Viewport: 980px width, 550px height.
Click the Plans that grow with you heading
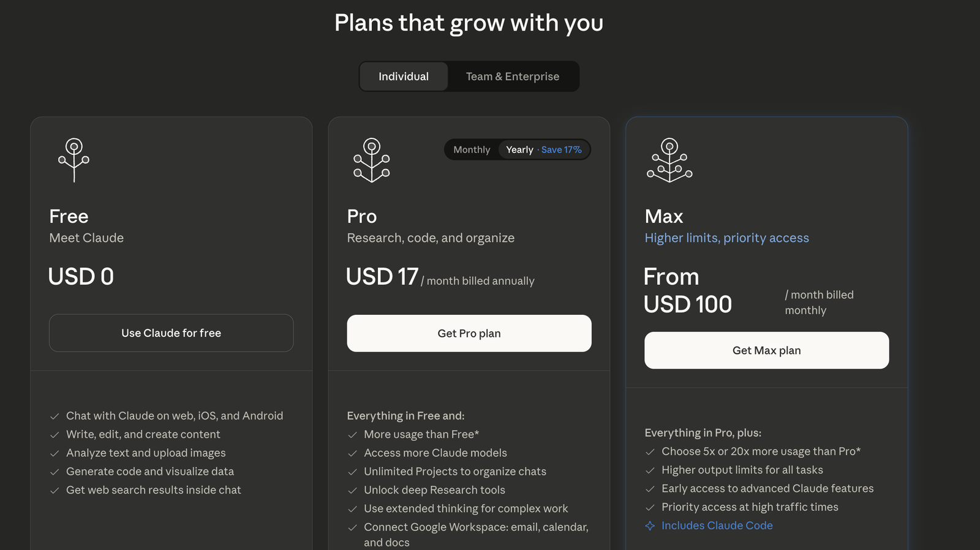tap(469, 23)
